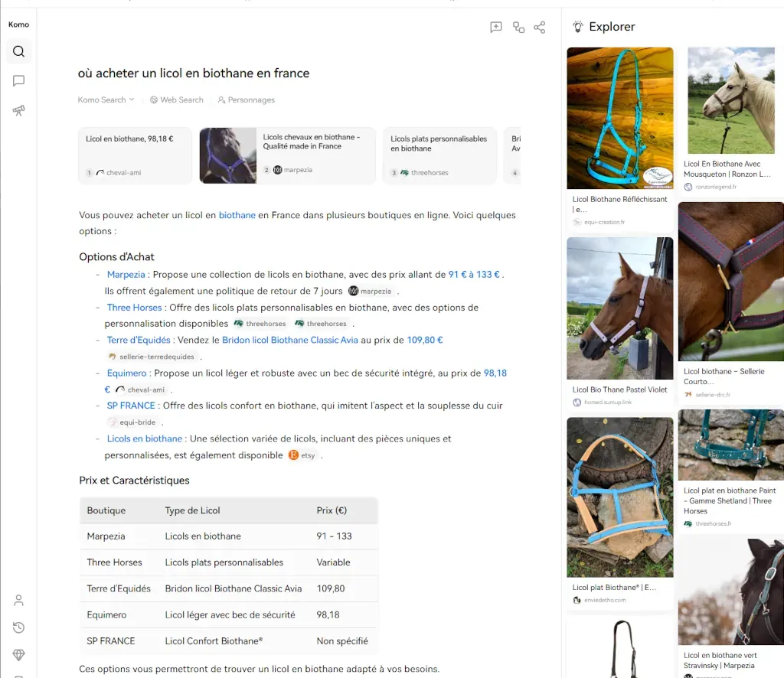Open source card 'Licol en biothane, 98,18 €'

135,156
